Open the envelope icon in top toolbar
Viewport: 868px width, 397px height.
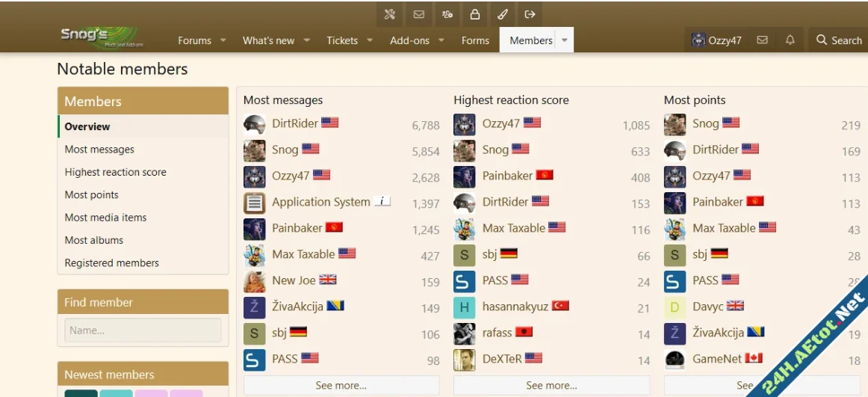click(418, 14)
